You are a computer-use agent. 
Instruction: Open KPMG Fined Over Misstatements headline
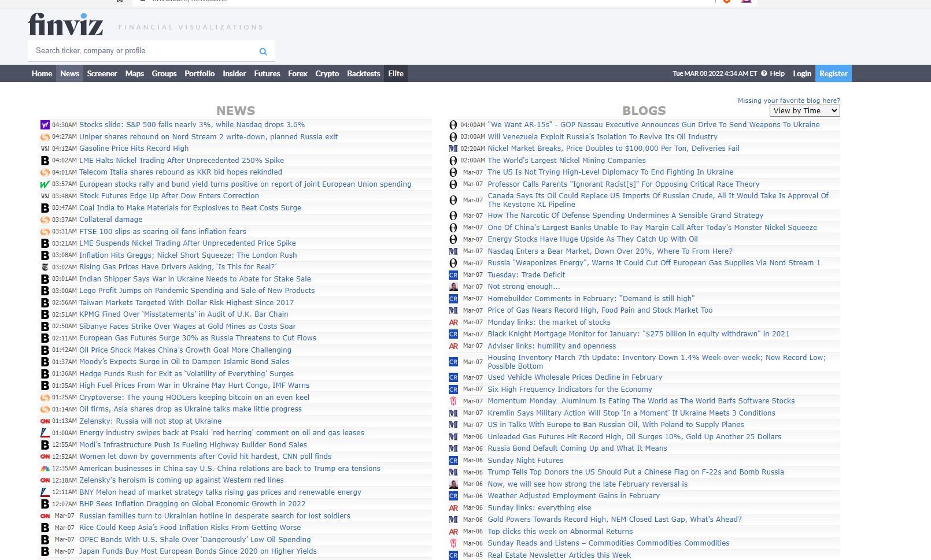click(184, 314)
